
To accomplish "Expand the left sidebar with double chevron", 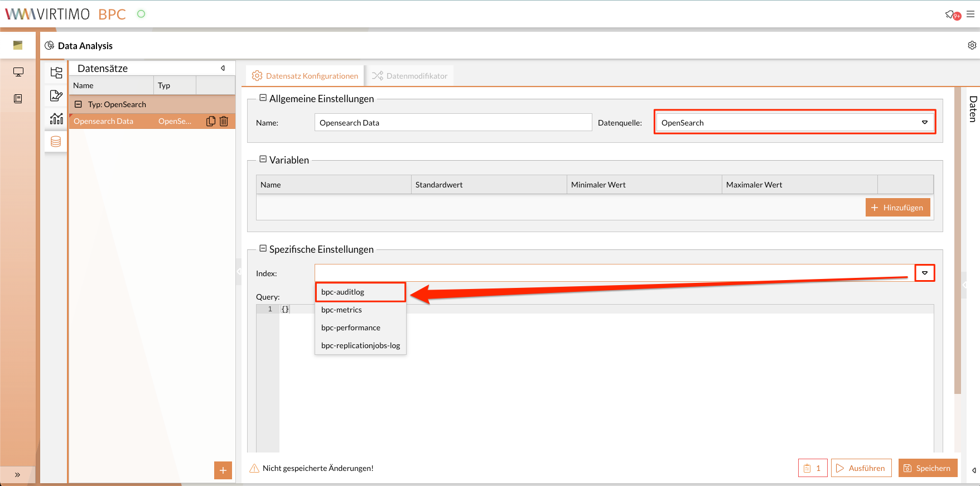I will 17,475.
